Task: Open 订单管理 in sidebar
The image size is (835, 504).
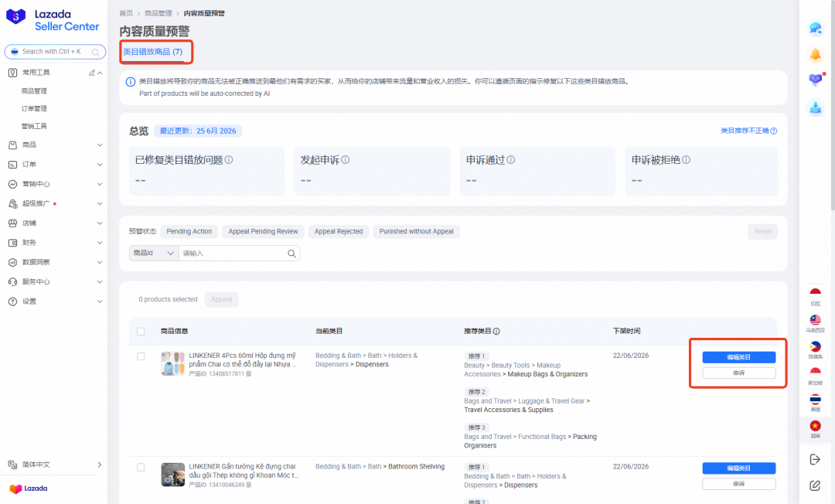Action: click(x=34, y=108)
